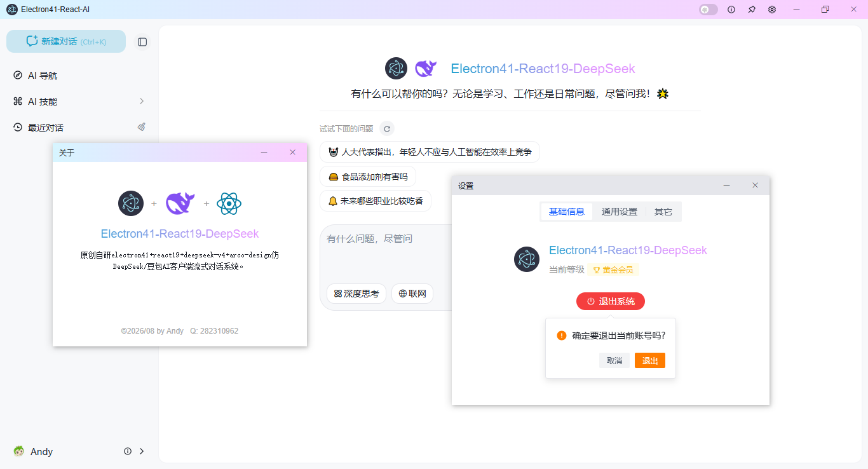868x469 pixels.
Task: Click the 原创自研 description text in 关于 window
Action: point(180,261)
